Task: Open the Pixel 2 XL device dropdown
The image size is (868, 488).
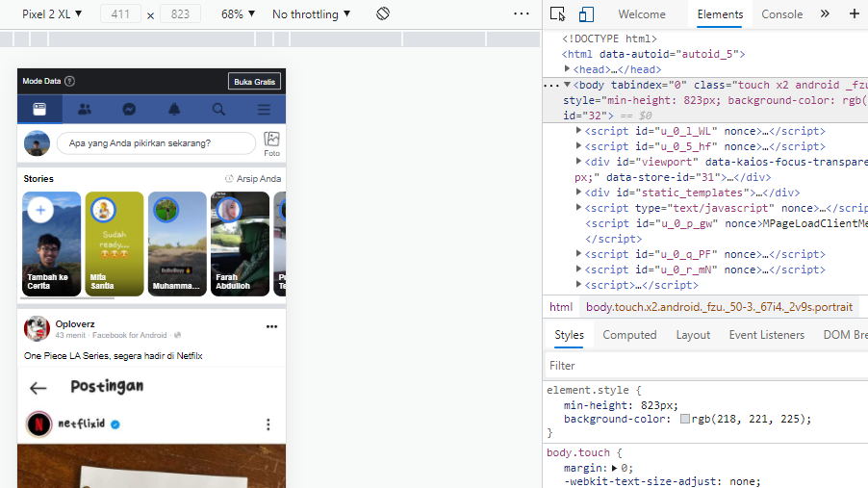Action: coord(51,13)
